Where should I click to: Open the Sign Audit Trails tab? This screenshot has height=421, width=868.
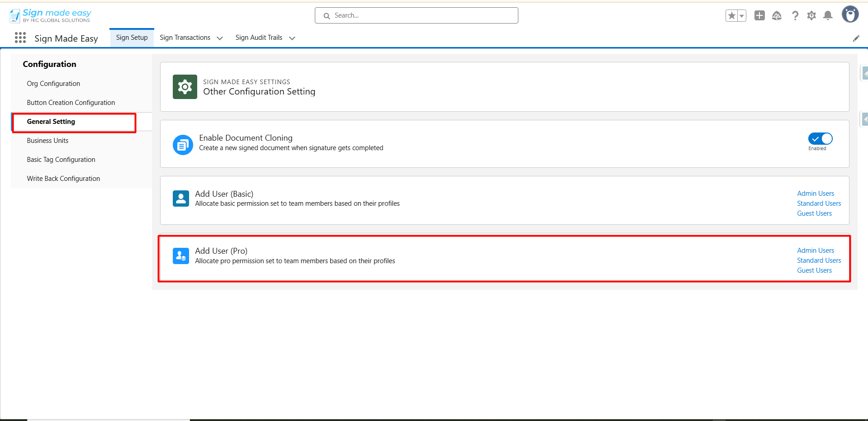[x=259, y=38]
